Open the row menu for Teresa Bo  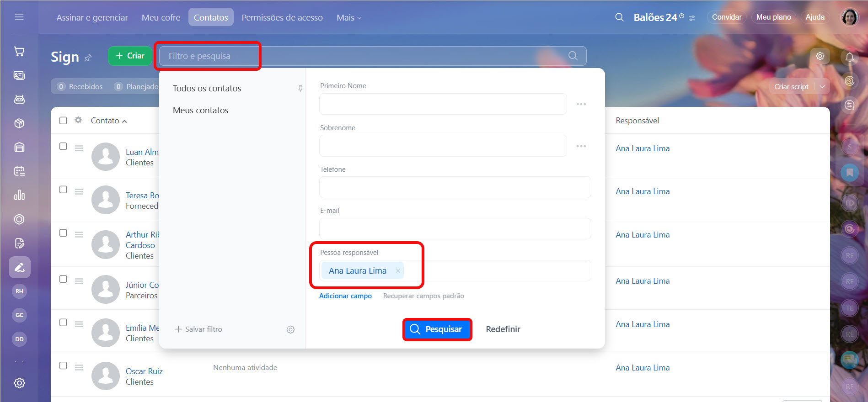[79, 192]
